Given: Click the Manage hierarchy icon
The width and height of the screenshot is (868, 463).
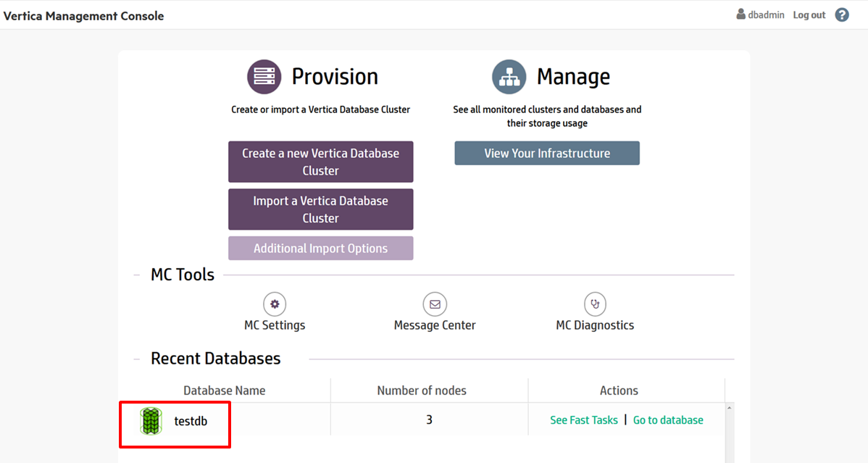Looking at the screenshot, I should [509, 77].
